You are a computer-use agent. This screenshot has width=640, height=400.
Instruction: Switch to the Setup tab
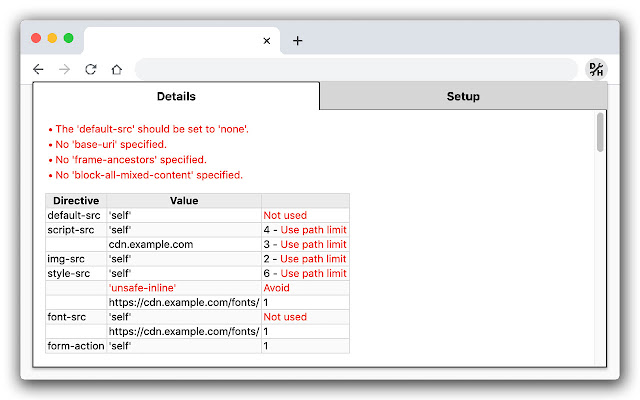pos(463,96)
